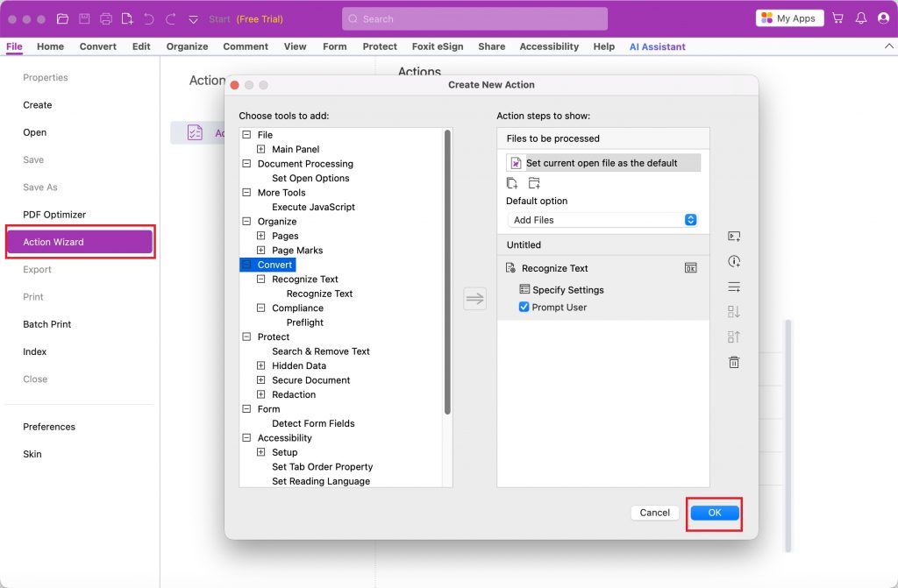Click the Recognize Text step icon
898x588 pixels.
point(511,268)
